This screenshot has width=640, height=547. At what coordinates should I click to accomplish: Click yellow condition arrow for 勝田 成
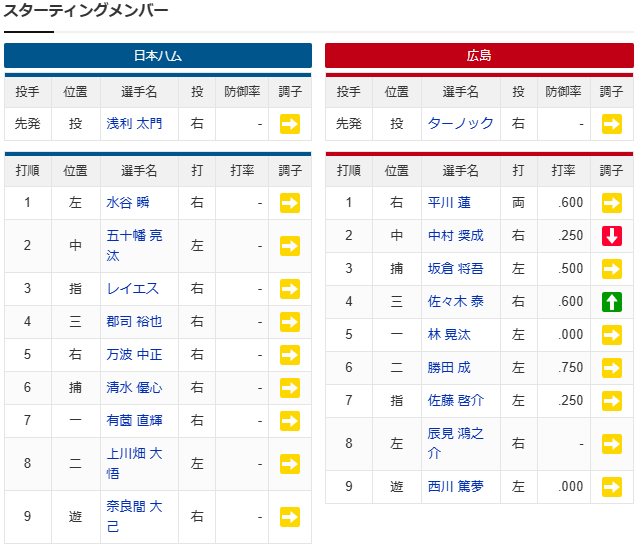[611, 368]
